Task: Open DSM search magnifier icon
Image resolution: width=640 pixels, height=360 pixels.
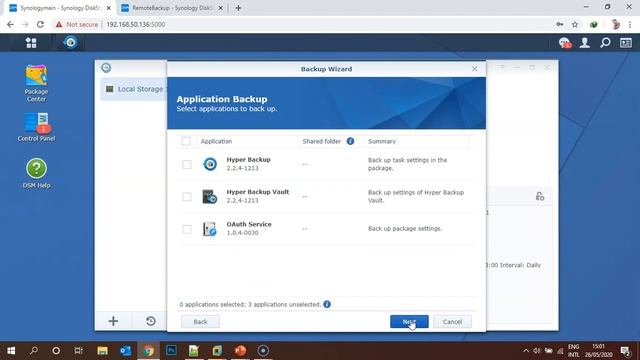Action: coord(605,42)
